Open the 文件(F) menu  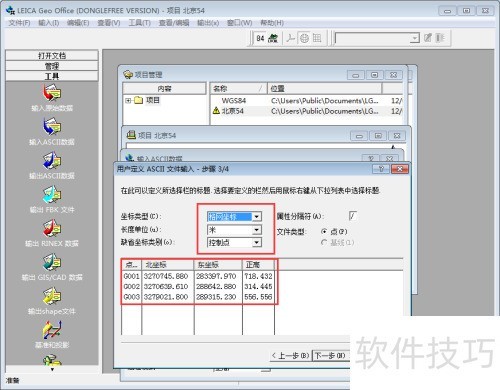[19, 23]
